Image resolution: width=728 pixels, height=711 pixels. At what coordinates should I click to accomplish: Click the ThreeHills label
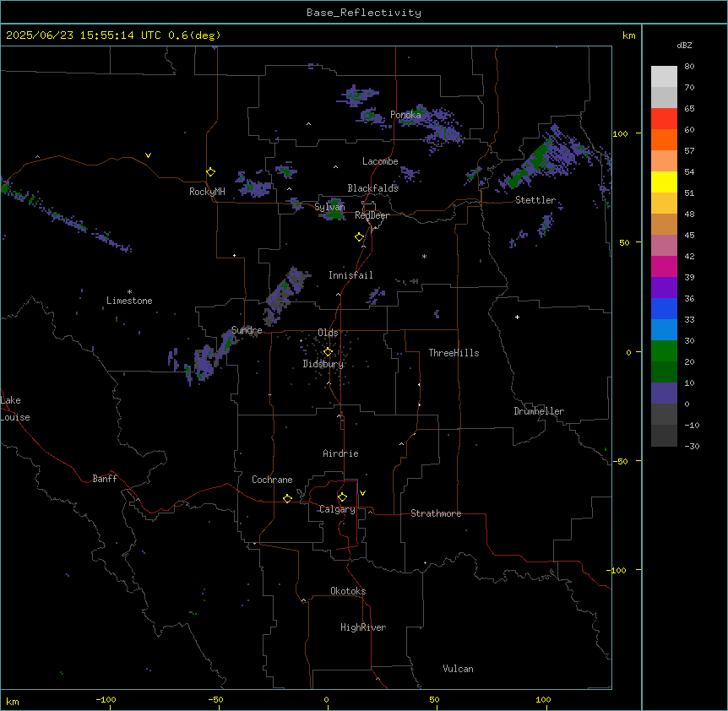(454, 353)
